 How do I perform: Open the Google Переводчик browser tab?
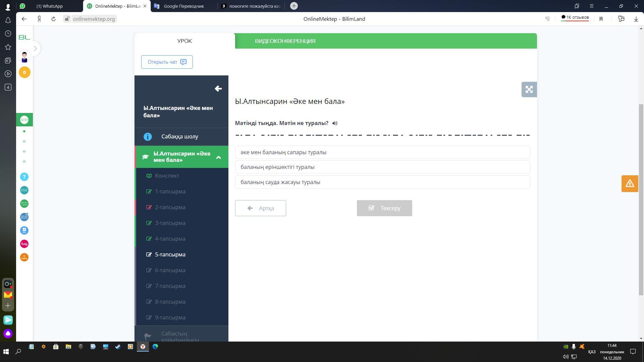[x=183, y=6]
